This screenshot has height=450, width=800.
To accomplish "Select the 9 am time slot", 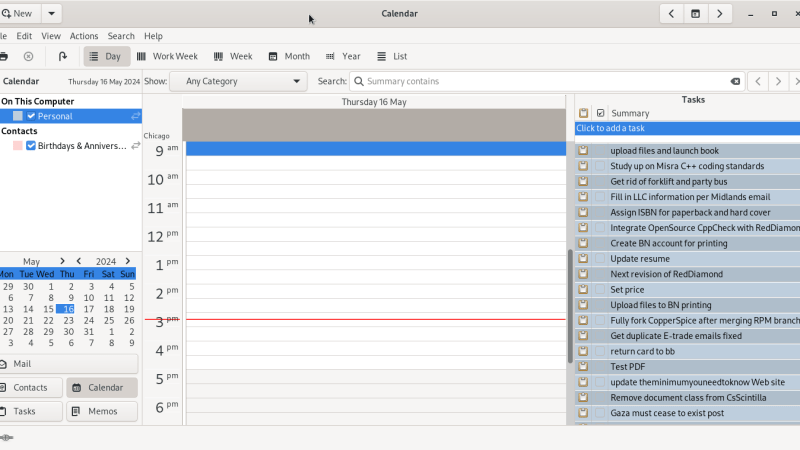I will pos(376,148).
